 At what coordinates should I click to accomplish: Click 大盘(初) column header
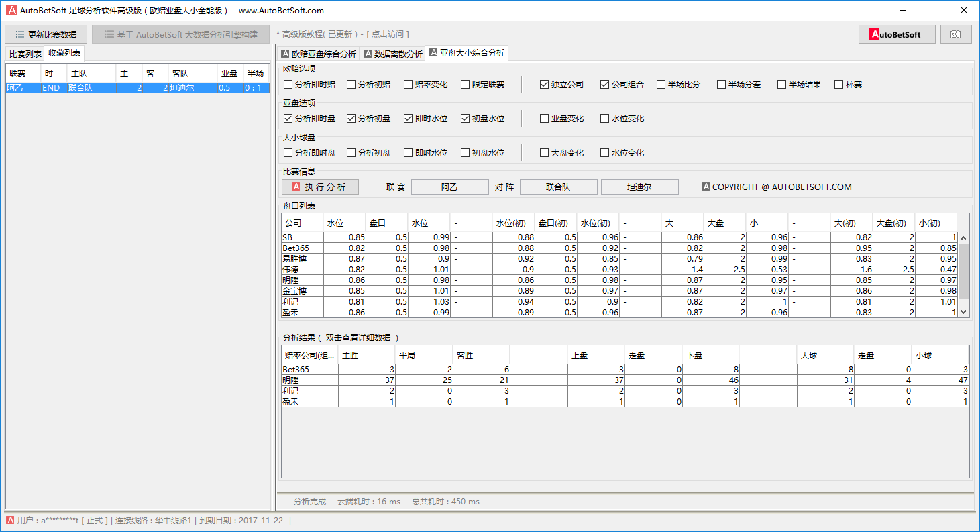tap(894, 223)
